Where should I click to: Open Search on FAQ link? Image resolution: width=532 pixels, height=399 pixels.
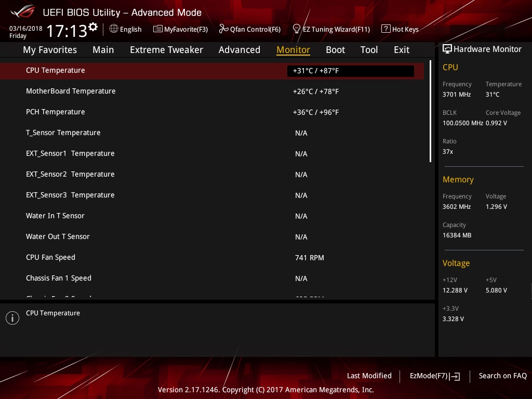502,376
